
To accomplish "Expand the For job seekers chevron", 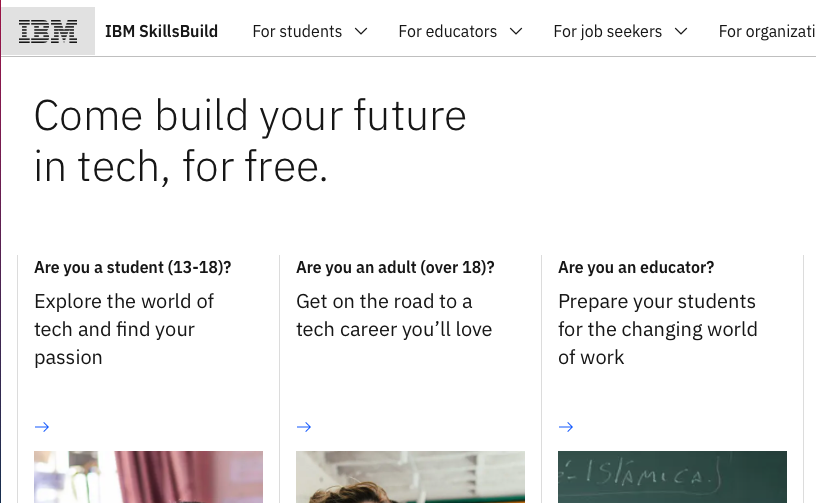I will 681,32.
